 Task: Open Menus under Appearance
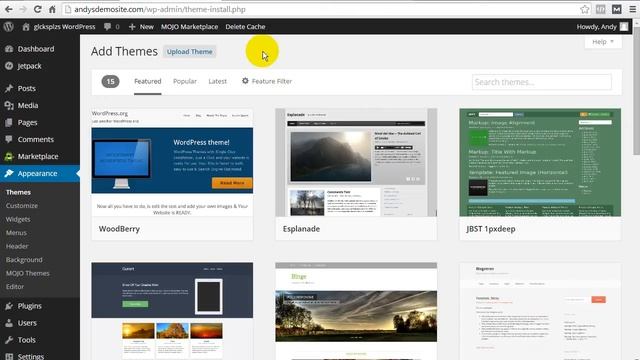(x=16, y=233)
